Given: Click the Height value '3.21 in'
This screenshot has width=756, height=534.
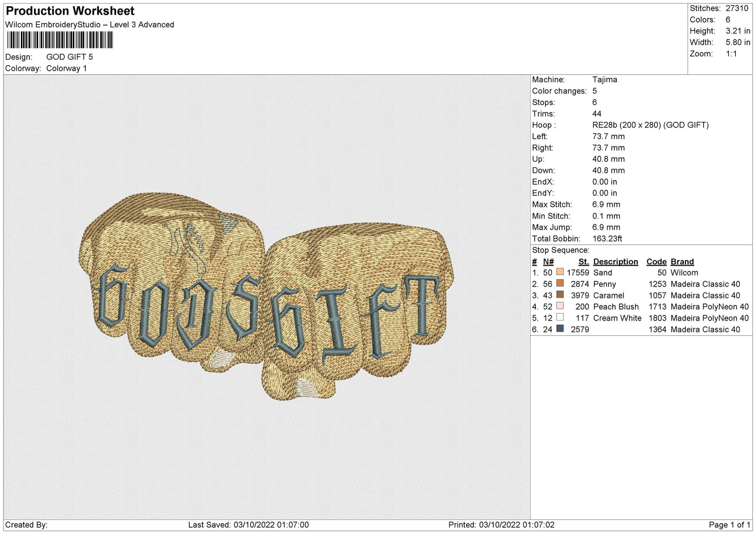Looking at the screenshot, I should click(x=738, y=31).
